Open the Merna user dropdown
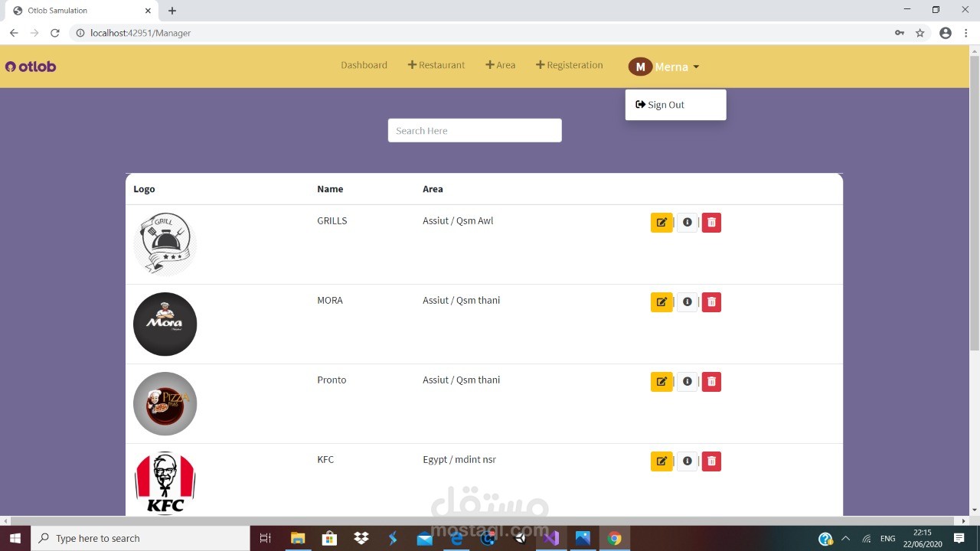980x551 pixels. click(x=664, y=67)
